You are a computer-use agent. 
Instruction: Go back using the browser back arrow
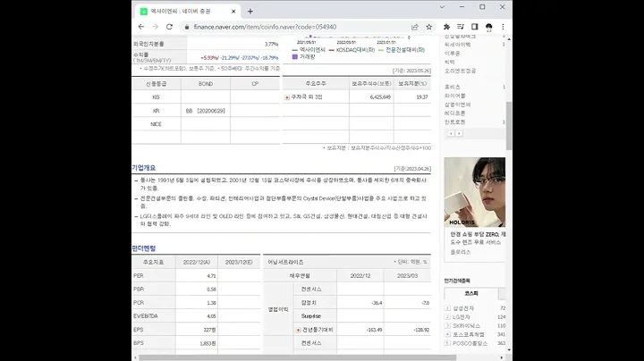[141, 27]
